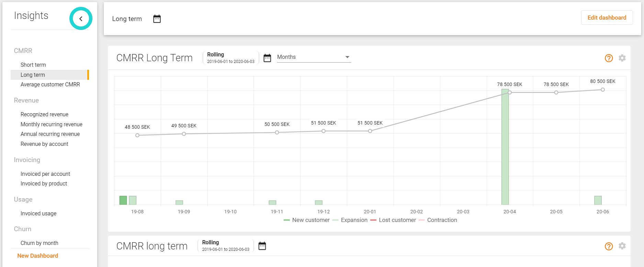Open the Short term CMRR view
Viewport: 644px width, 267px height.
coord(33,65)
